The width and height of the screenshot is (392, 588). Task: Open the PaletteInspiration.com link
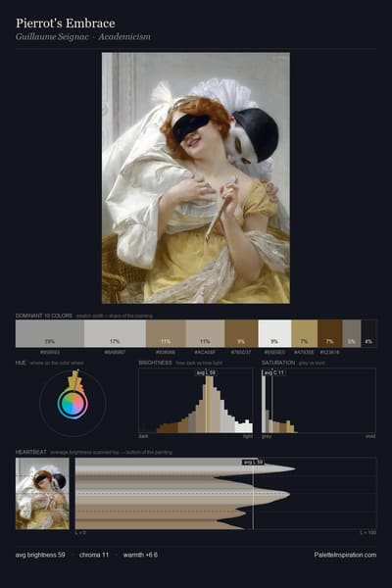coord(345,555)
